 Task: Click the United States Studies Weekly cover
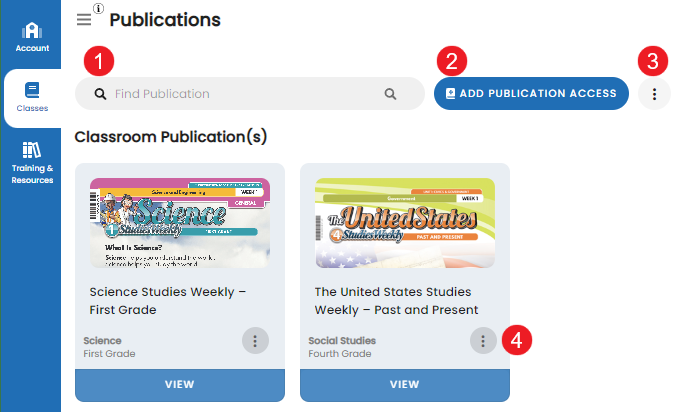tap(405, 223)
